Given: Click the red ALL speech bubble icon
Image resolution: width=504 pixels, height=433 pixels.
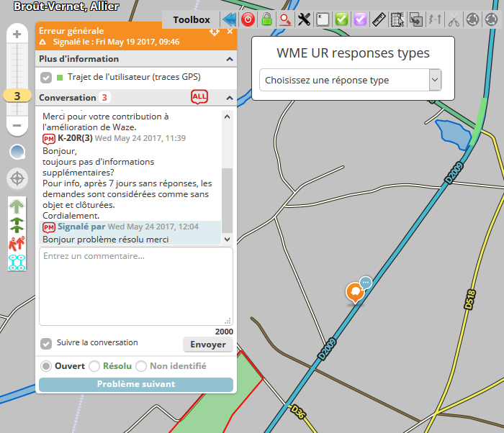Looking at the screenshot, I should pyautogui.click(x=199, y=97).
